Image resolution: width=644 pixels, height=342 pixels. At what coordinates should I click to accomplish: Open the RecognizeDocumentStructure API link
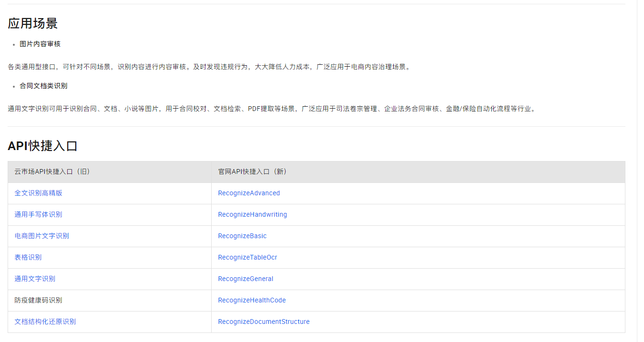tap(264, 322)
